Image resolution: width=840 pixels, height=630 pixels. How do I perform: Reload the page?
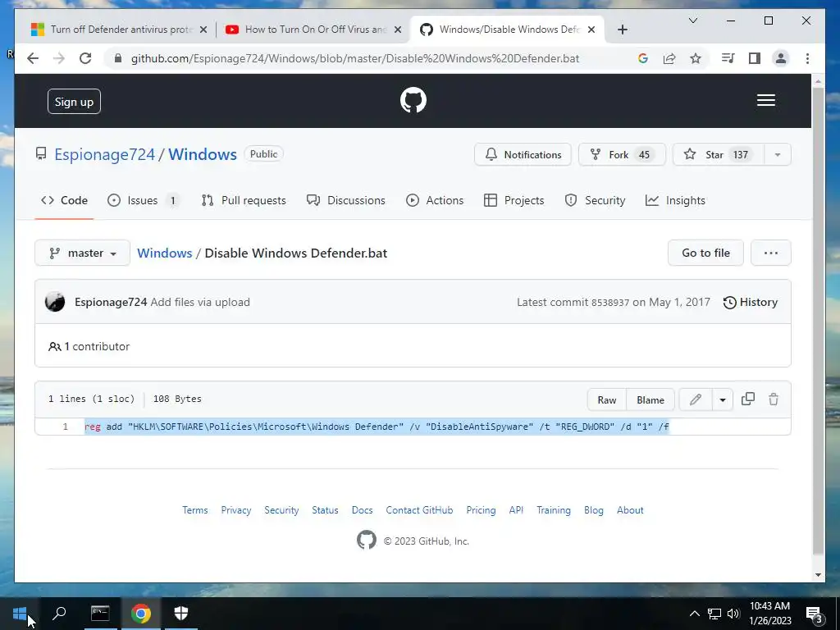tap(85, 58)
